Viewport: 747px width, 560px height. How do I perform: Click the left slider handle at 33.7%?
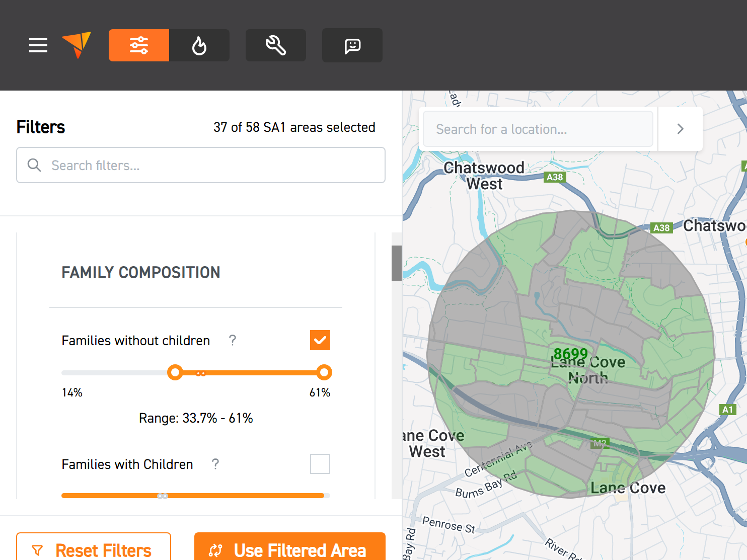(x=175, y=372)
